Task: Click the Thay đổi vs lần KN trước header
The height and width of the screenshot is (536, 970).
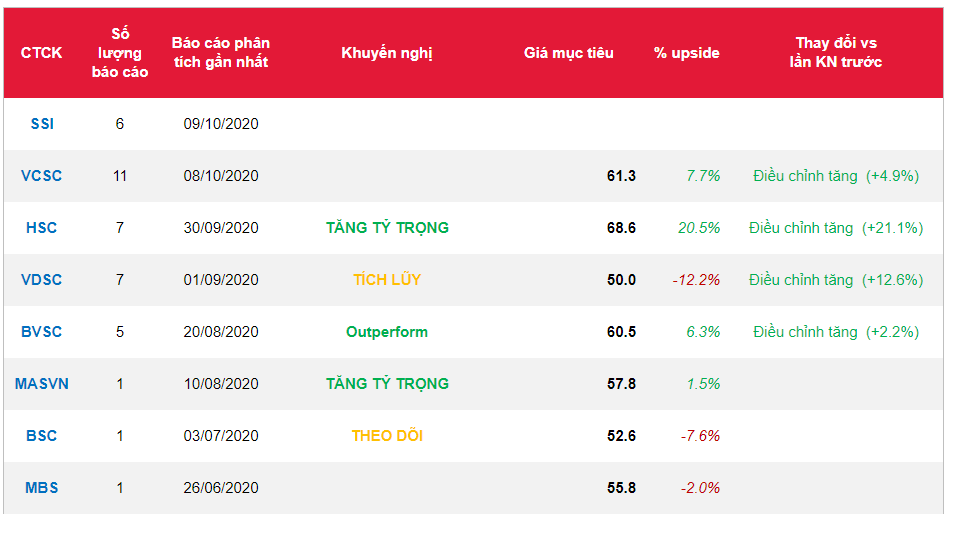Action: click(x=836, y=53)
